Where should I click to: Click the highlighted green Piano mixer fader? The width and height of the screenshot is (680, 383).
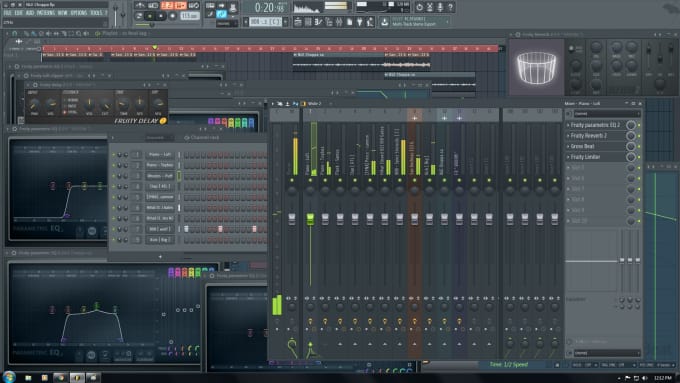310,219
